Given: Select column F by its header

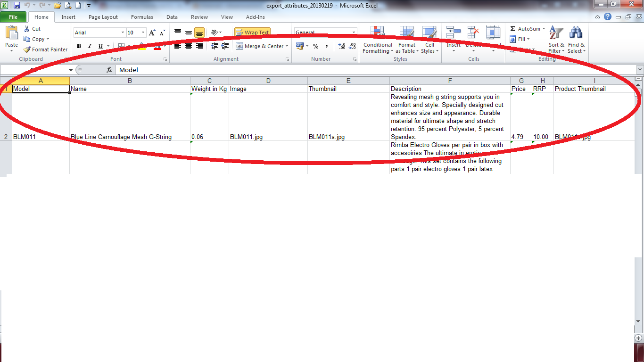Looking at the screenshot, I should (x=450, y=81).
